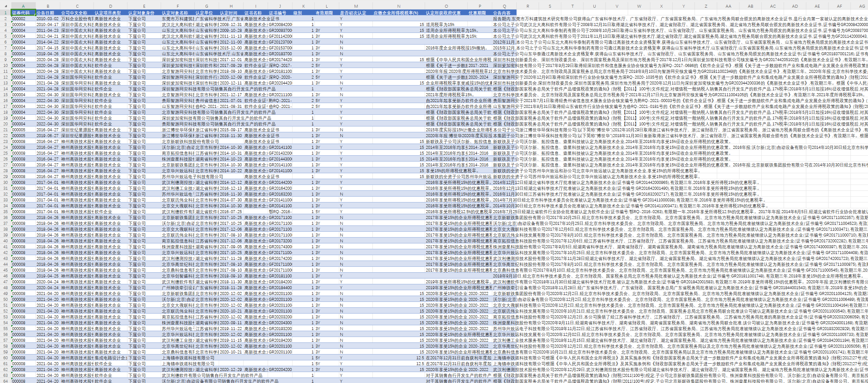Screen dimensions: 868x383
Task: Click the 认定对象名称 header cell
Action: click(178, 13)
